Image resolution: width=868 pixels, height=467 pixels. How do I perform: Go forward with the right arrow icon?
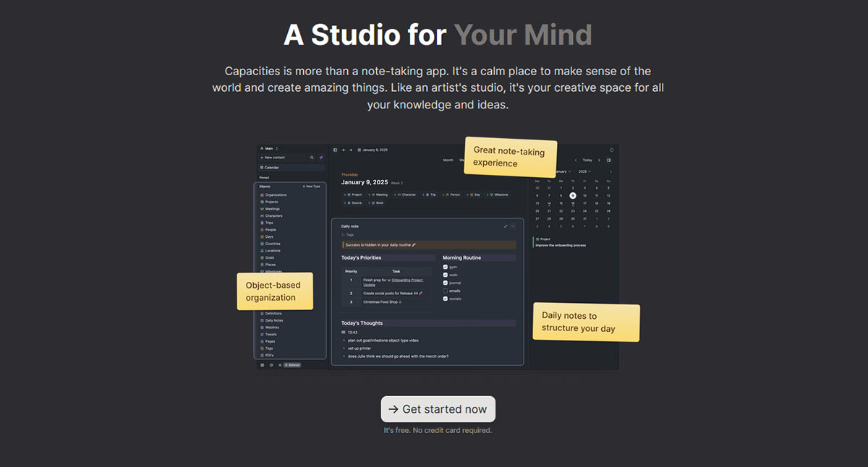351,150
